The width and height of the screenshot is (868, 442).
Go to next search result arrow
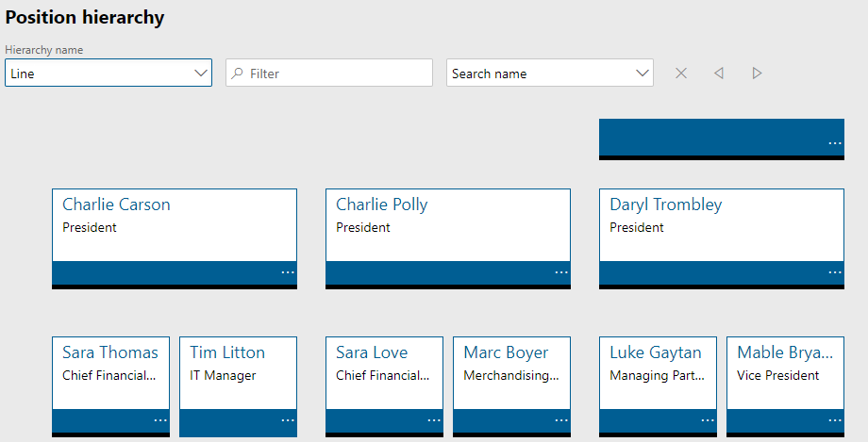tap(757, 74)
